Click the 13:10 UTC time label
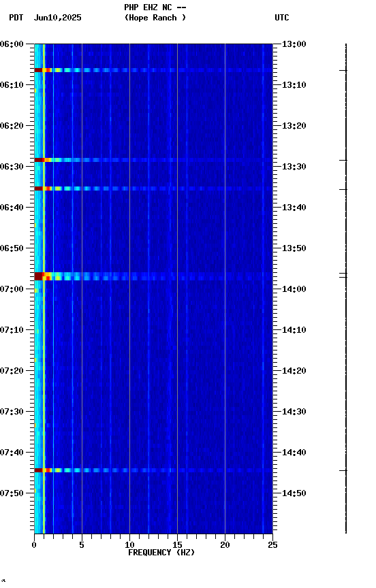The height and width of the screenshot is (588, 376). coord(294,85)
